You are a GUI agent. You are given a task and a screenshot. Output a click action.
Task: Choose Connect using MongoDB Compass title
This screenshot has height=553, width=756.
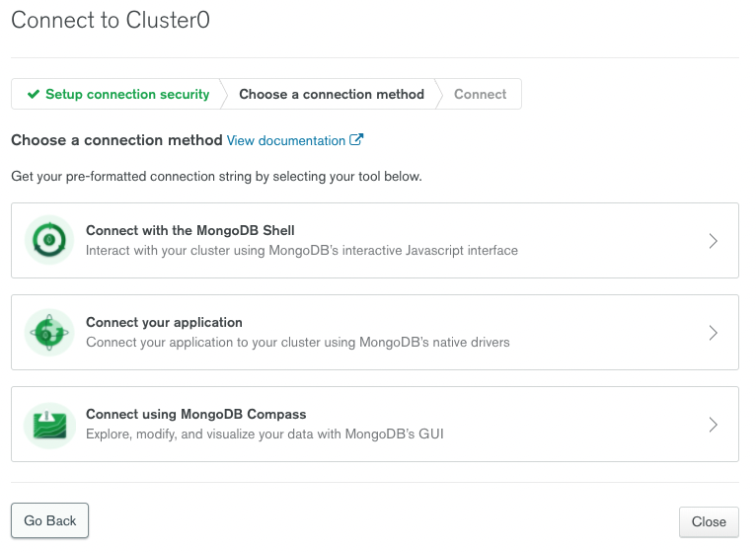pos(195,414)
